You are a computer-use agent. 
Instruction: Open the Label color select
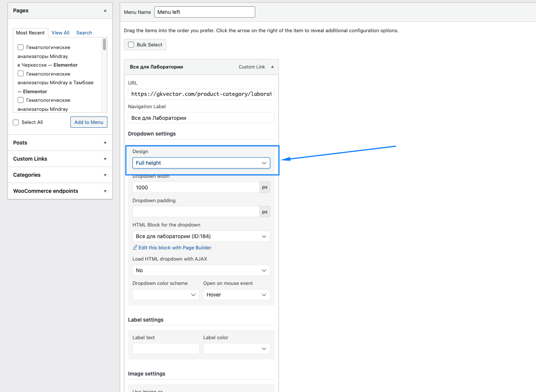click(x=237, y=349)
